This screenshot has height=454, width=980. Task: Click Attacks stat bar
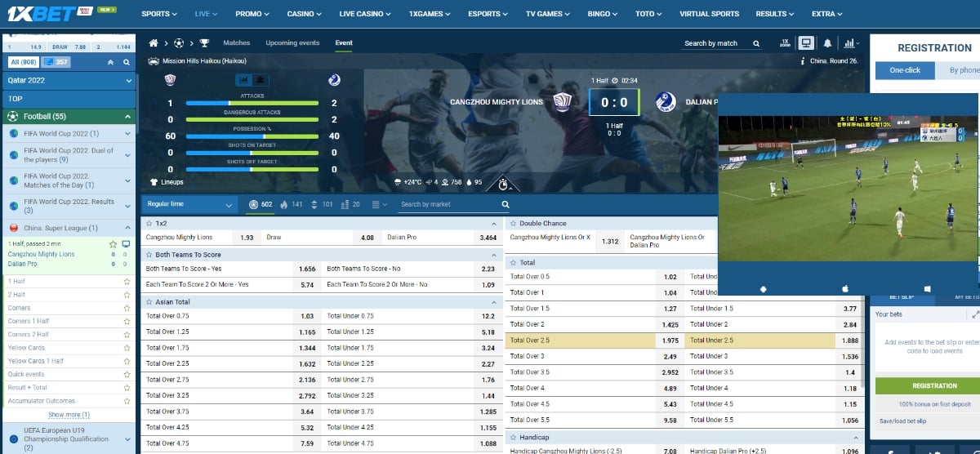click(x=252, y=103)
